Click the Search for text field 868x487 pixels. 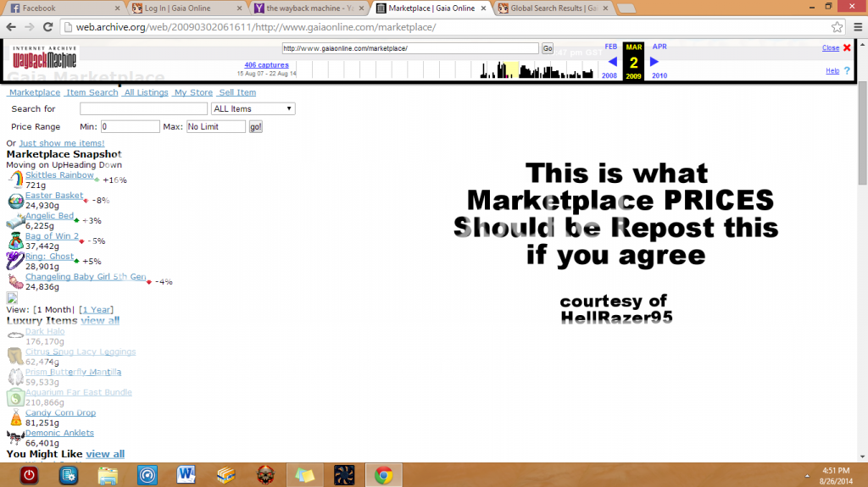coord(143,108)
